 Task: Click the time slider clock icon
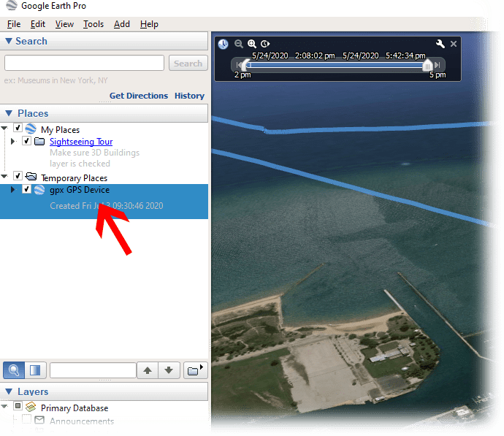point(223,44)
